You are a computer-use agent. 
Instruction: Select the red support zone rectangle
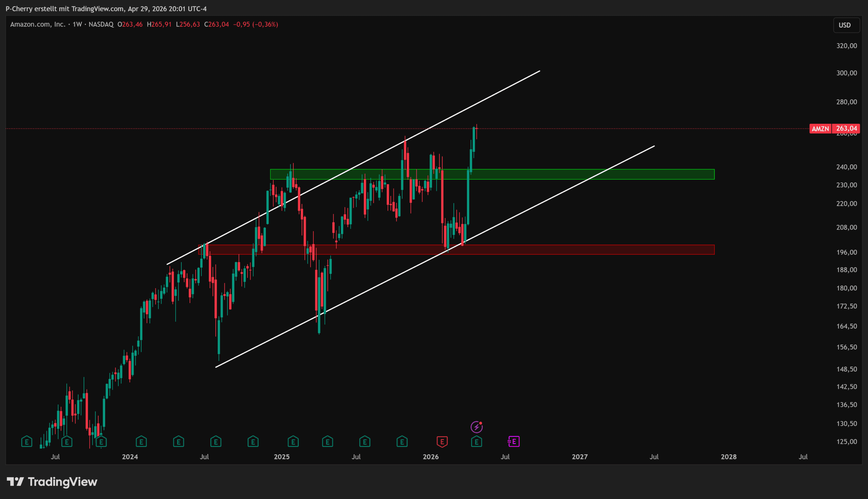pos(583,250)
